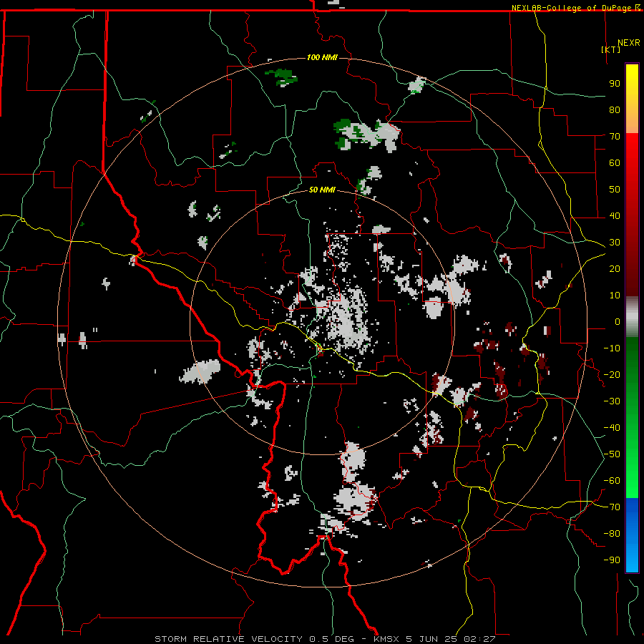Click the positive 20 scale label
The image size is (644, 644).
pyautogui.click(x=615, y=268)
